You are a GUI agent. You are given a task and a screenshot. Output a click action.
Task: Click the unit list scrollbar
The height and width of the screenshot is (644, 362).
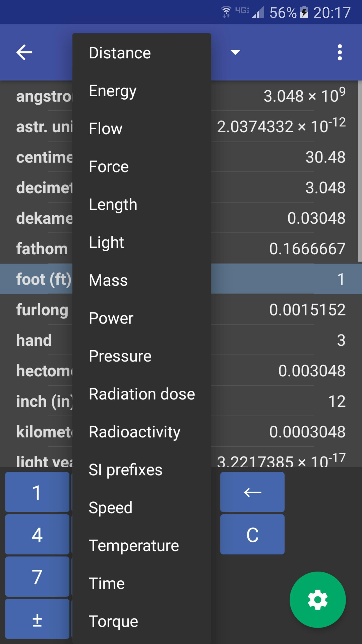click(x=360, y=171)
